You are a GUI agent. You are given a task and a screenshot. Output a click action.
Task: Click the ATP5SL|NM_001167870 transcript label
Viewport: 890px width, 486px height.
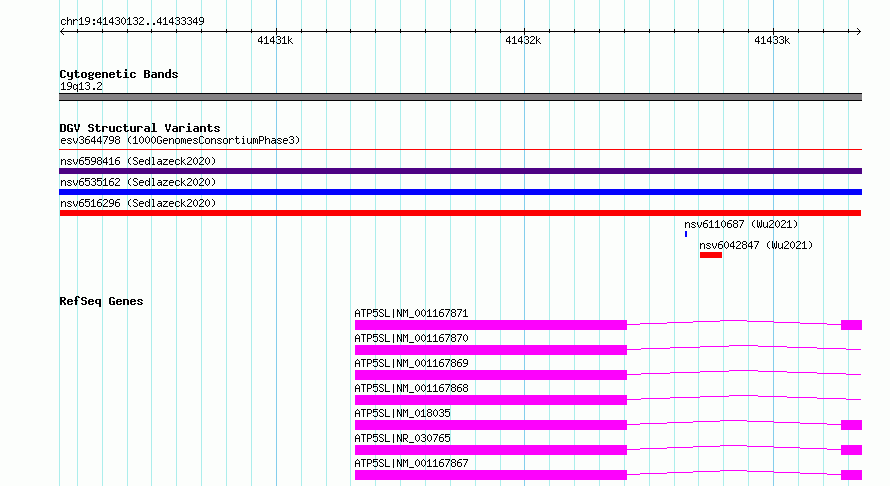[x=411, y=338]
